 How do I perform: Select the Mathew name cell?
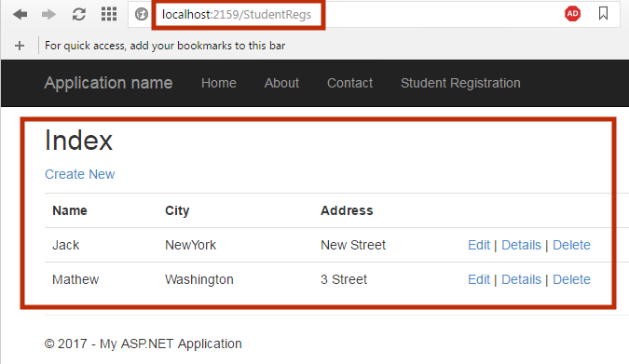pos(75,279)
